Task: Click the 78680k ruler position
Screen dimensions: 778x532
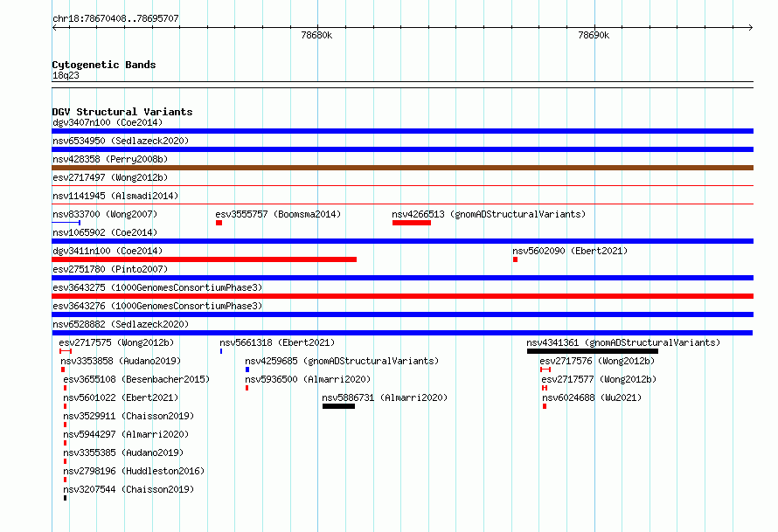Action: 316,35
